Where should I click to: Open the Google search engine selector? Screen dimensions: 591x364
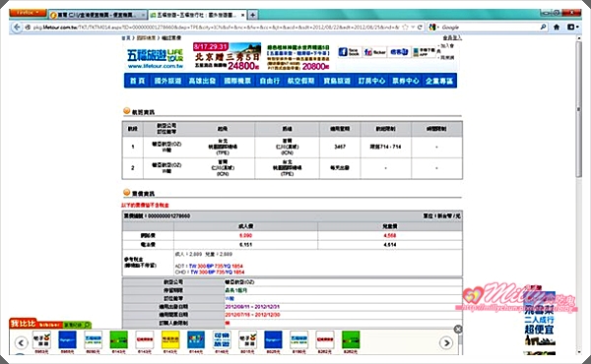pos(433,28)
